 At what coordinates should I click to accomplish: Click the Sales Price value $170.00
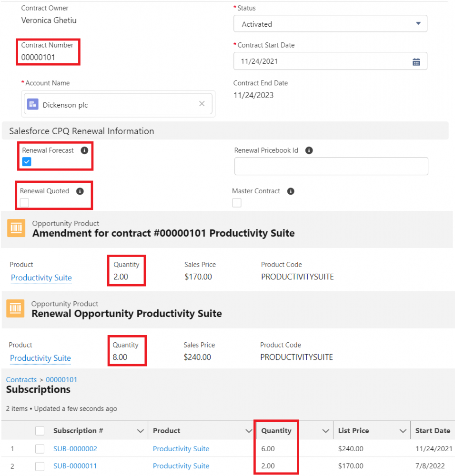[198, 277]
